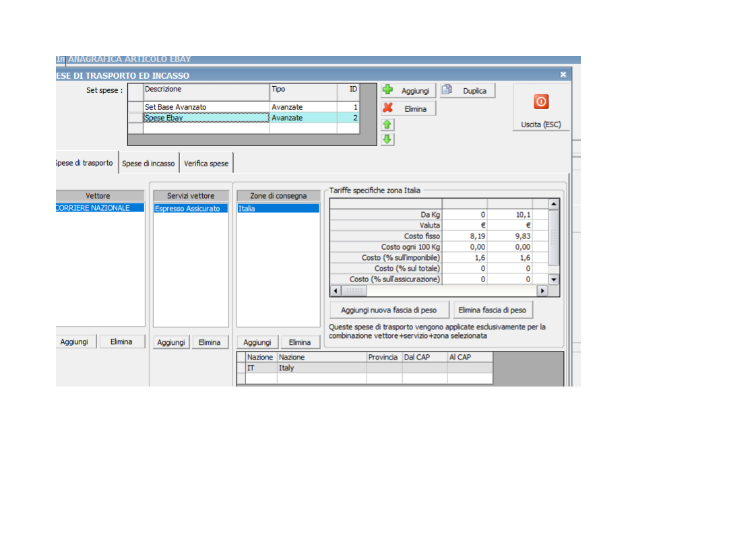Click the Italy nation name cell
This screenshot has height=534, width=756.
322,368
